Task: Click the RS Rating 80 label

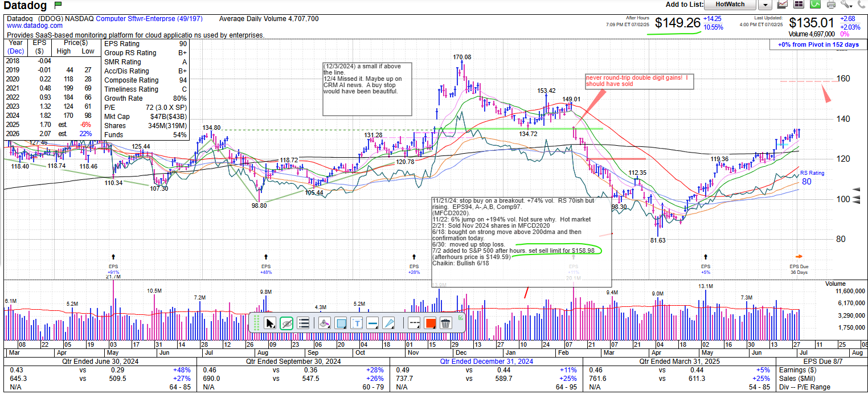Action: 811,177
